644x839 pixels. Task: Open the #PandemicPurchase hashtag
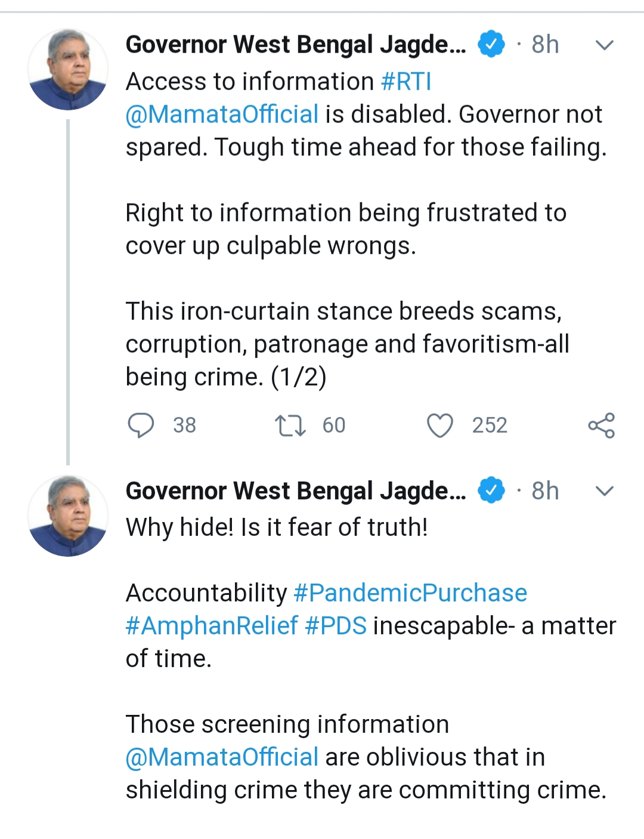pyautogui.click(x=410, y=593)
